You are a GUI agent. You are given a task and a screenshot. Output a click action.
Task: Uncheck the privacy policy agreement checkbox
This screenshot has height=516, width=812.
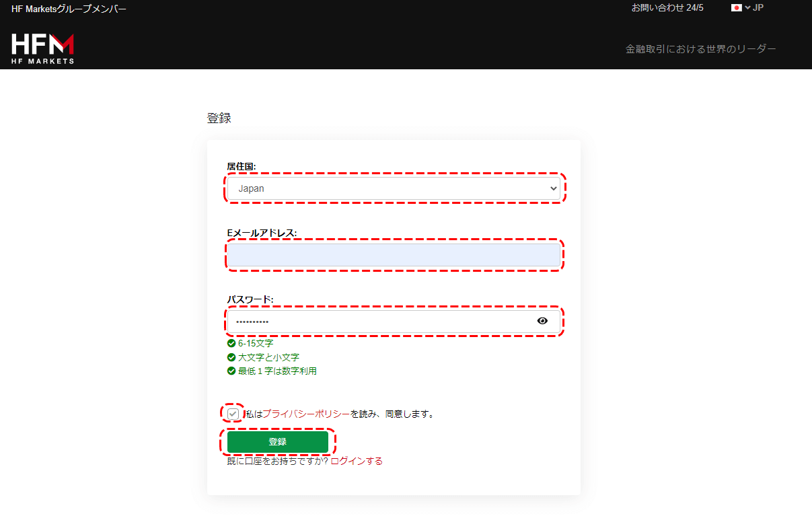pos(233,414)
